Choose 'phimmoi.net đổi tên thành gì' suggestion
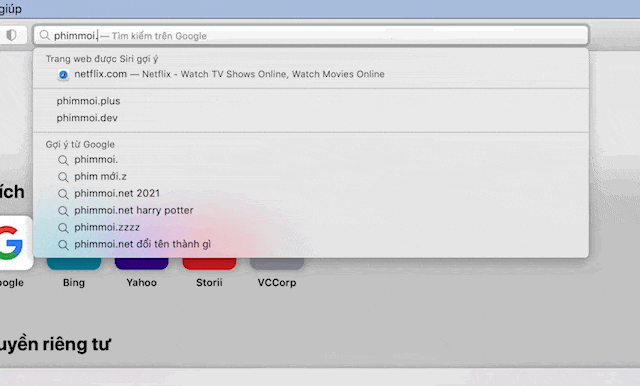 click(x=311, y=244)
